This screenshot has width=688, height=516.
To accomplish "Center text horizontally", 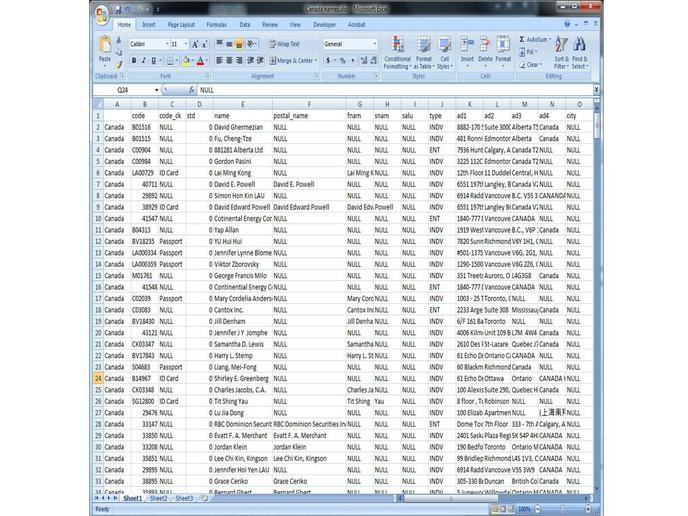I will [229, 61].
